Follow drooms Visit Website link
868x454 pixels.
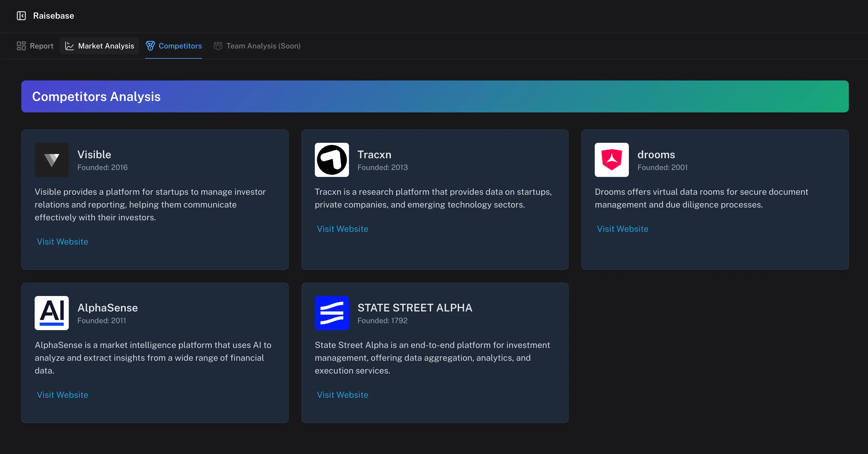pyautogui.click(x=622, y=229)
